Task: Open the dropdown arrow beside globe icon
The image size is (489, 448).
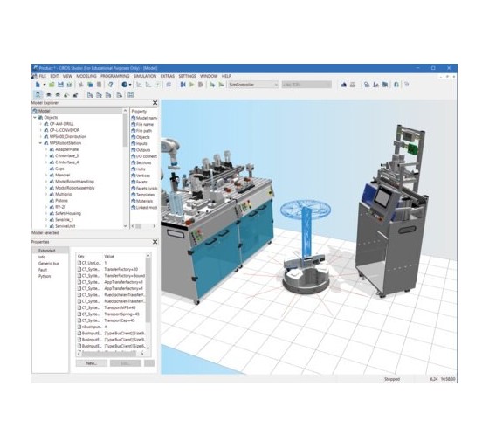Action: pos(130,85)
